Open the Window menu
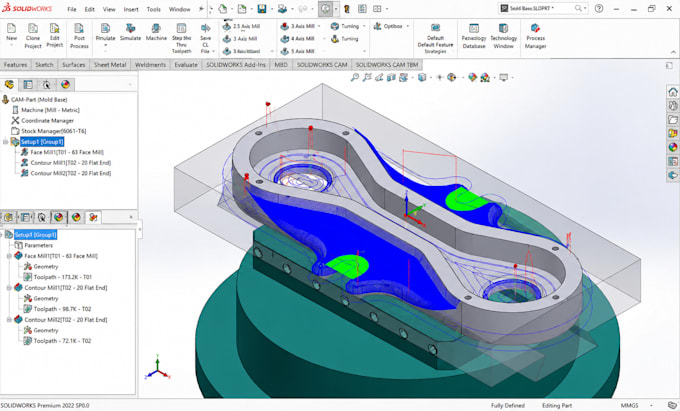 click(x=180, y=9)
